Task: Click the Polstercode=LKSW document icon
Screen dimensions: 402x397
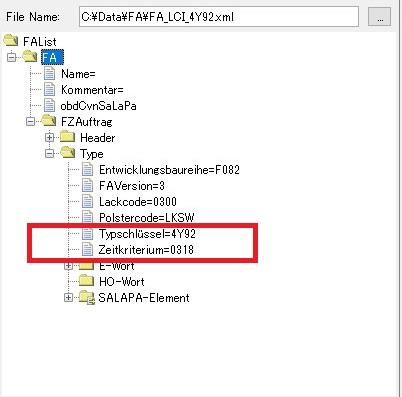Action: click(87, 217)
